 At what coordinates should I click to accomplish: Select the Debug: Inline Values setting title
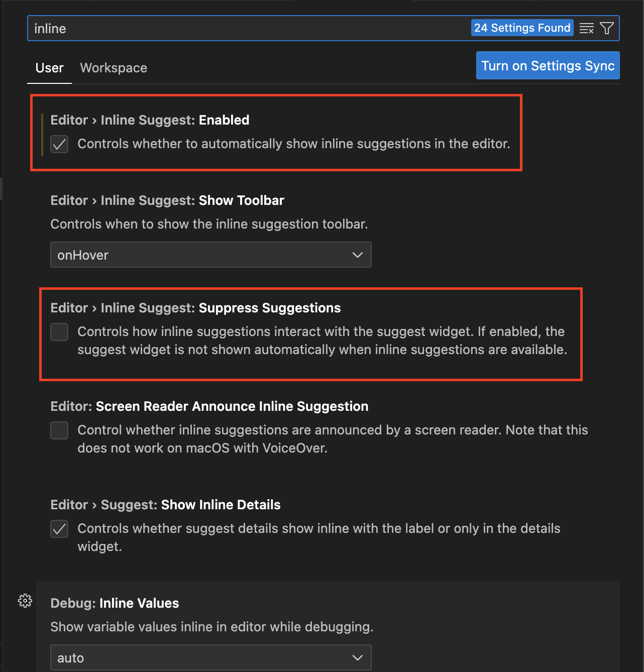(x=114, y=603)
